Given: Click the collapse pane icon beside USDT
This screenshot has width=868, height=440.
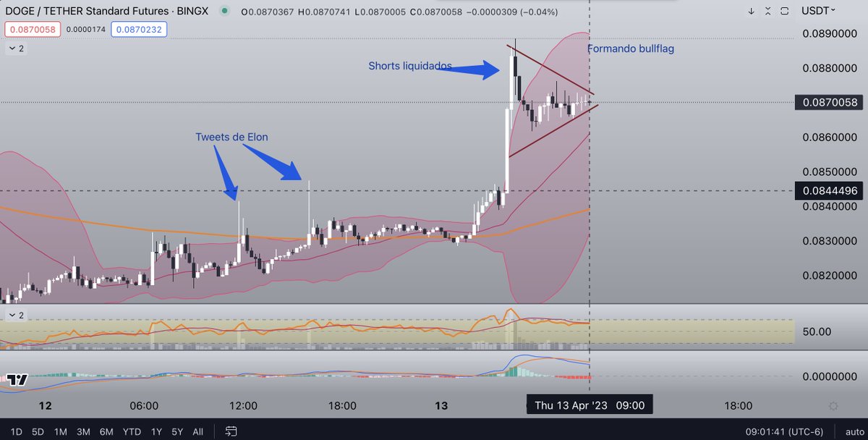Looking at the screenshot, I should [769, 11].
